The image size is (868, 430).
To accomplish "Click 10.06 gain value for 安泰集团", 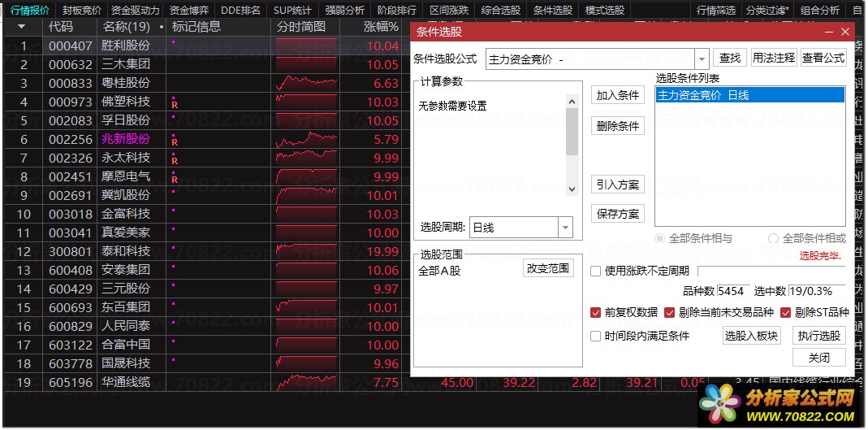I will (x=382, y=271).
